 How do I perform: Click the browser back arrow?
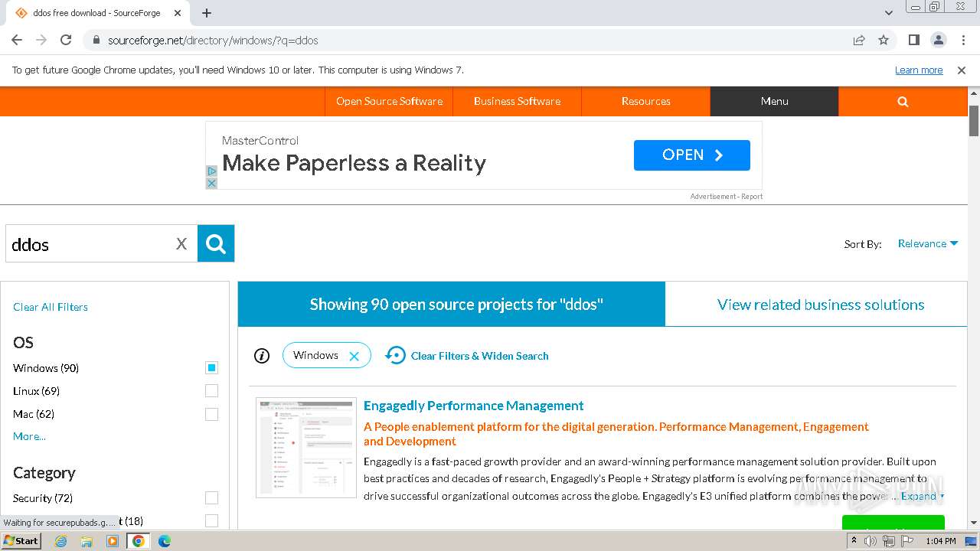click(x=17, y=40)
